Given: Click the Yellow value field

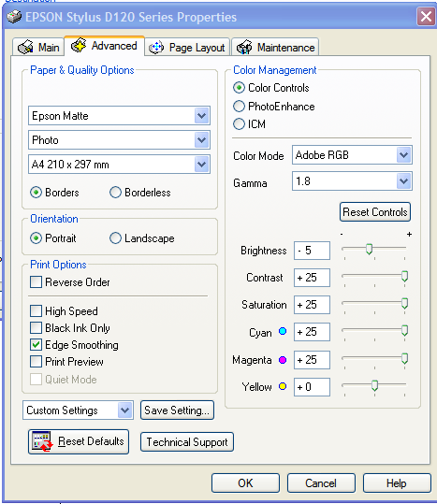Looking at the screenshot, I should pos(312,387).
